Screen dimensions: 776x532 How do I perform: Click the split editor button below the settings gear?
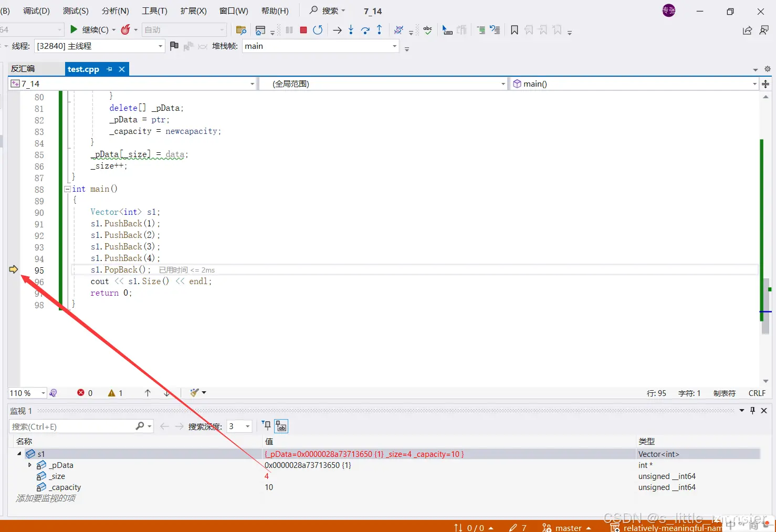(x=765, y=84)
